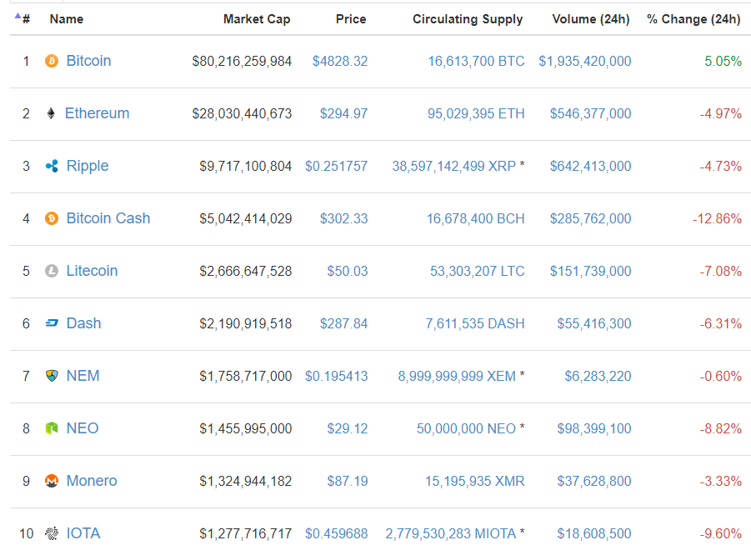Click the IOTA logo icon
The width and height of the screenshot is (751, 560).
52,533
